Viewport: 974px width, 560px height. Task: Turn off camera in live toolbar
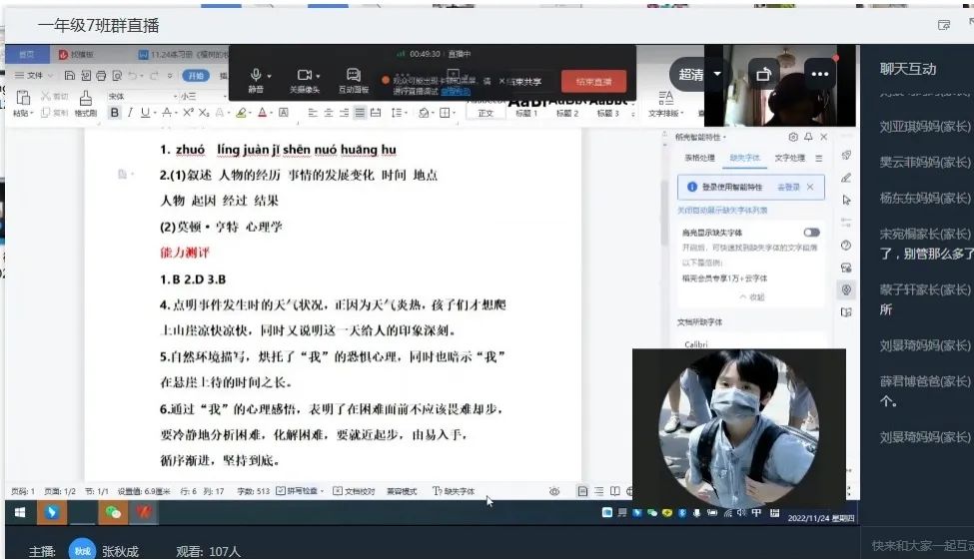[305, 80]
